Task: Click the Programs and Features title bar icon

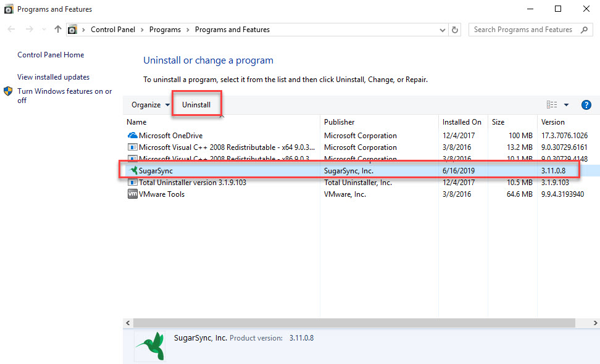Action: [x=9, y=9]
